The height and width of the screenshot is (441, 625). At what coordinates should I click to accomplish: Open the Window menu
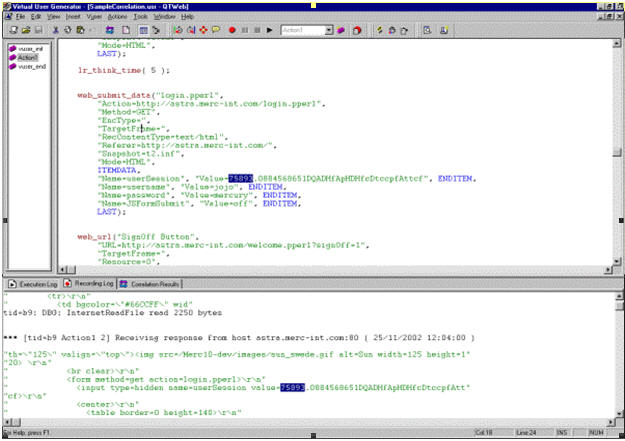(x=165, y=16)
